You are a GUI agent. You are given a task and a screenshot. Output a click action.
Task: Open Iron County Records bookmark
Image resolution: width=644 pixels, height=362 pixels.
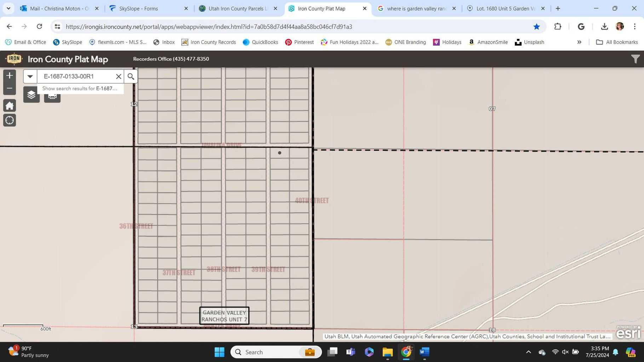tap(208, 42)
